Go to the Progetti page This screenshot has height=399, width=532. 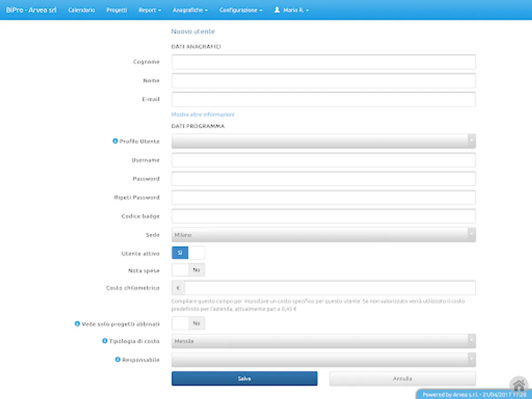117,10
